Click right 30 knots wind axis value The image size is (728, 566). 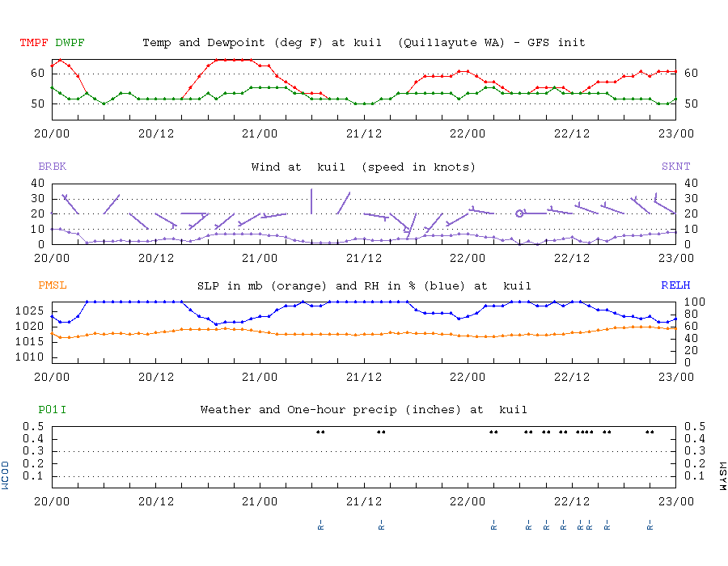click(x=692, y=198)
